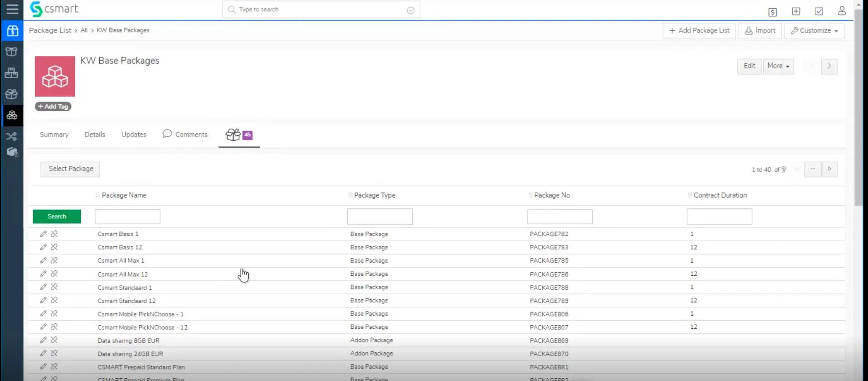Click Package List breadcrumb
Screen dimensions: 868x381
[x=50, y=30]
